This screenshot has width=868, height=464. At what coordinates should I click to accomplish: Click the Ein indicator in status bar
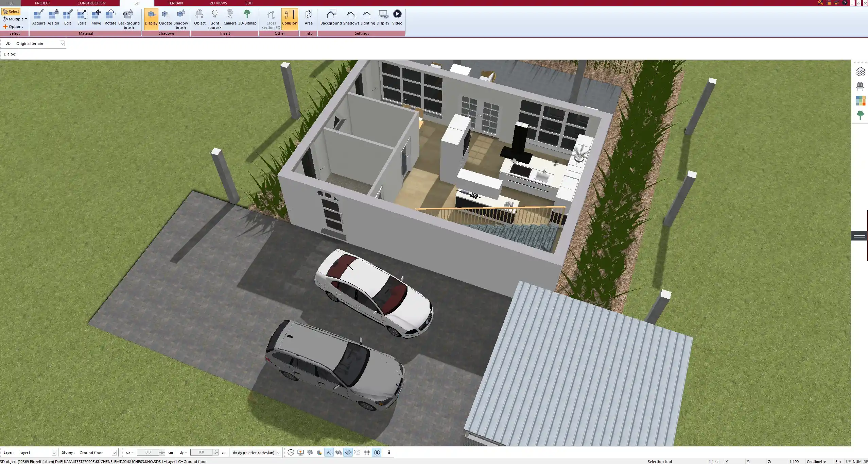click(838, 462)
